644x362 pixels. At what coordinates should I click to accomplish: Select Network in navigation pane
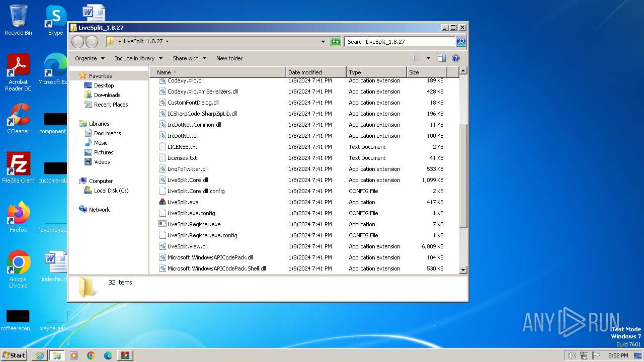pos(99,210)
